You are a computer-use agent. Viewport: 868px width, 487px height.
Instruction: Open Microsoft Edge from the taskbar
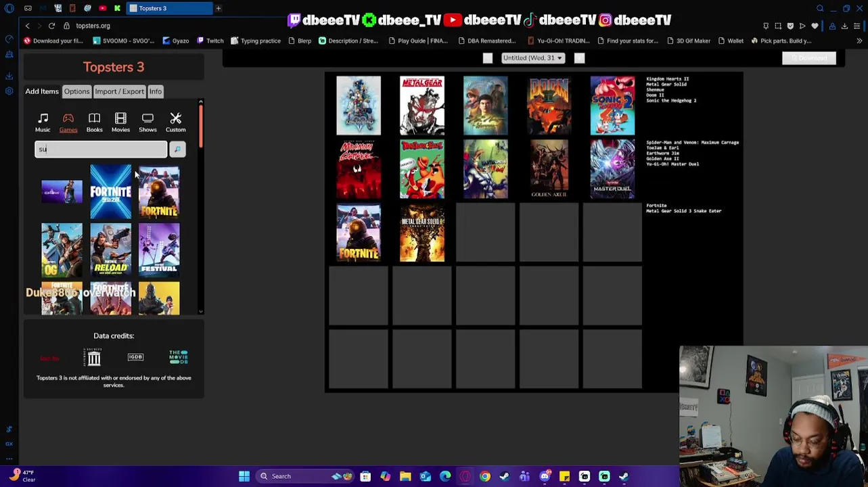tap(445, 476)
